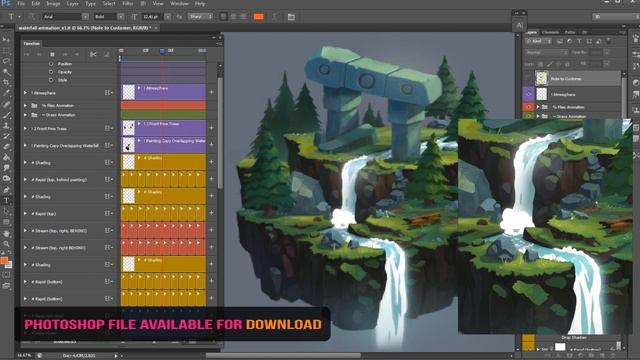Image resolution: width=640 pixels, height=360 pixels.
Task: Select the Rectangular Marquee tool
Action: [6, 51]
